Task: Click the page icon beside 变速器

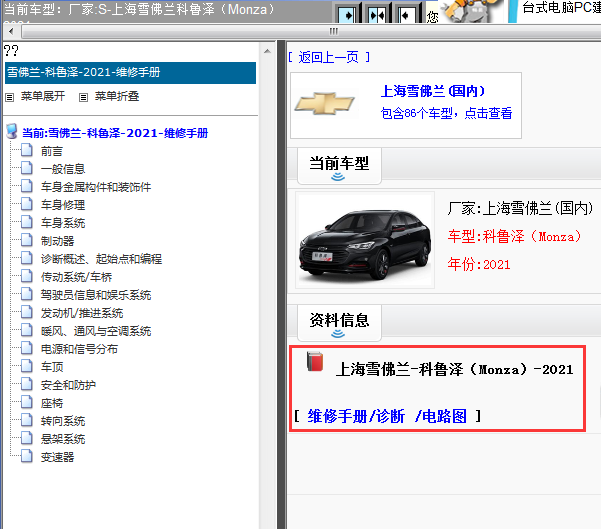Action: coord(26,456)
